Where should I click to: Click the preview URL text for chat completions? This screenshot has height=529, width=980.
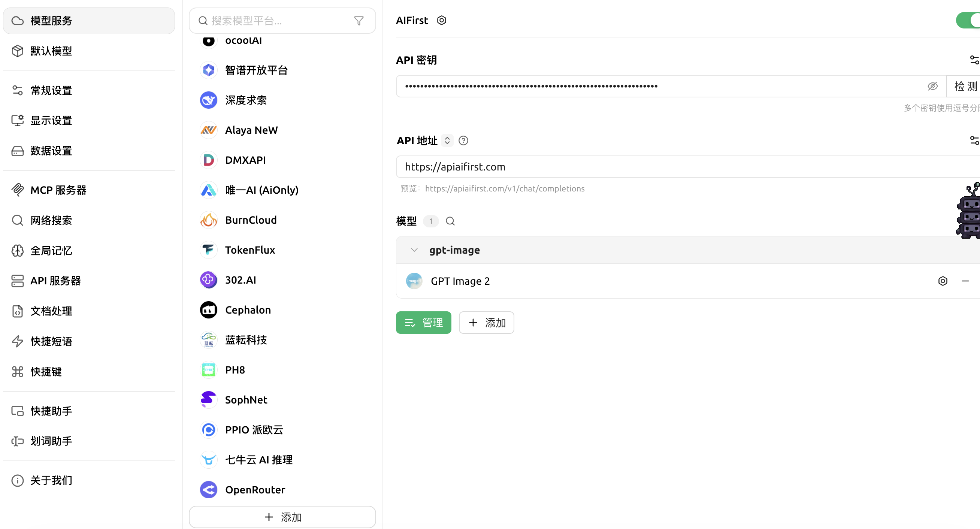505,188
